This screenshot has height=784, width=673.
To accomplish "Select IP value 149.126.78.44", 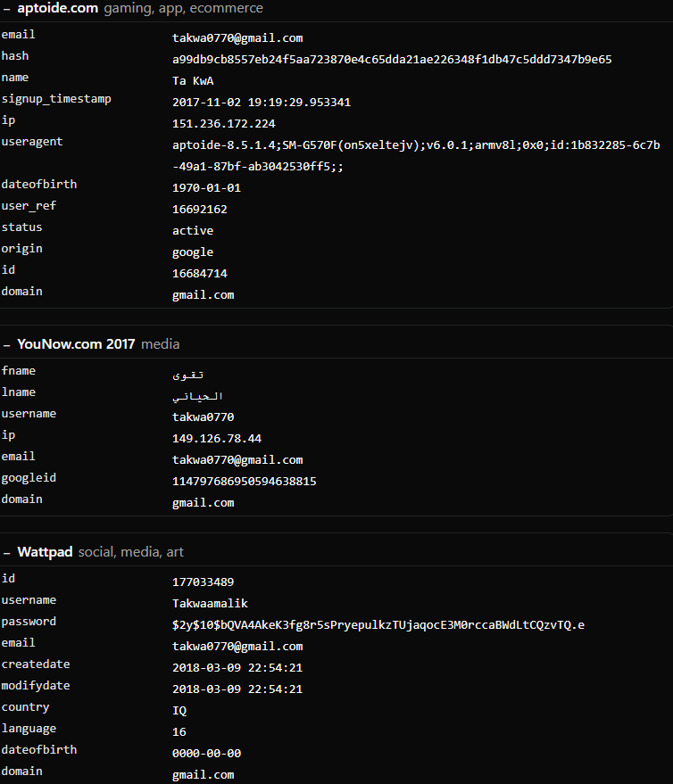I will click(217, 439).
